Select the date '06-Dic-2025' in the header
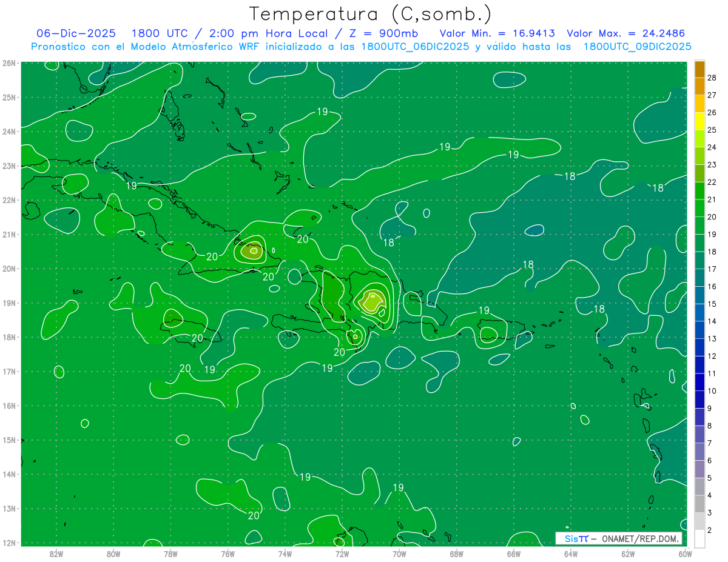The height and width of the screenshot is (562, 728). point(76,33)
